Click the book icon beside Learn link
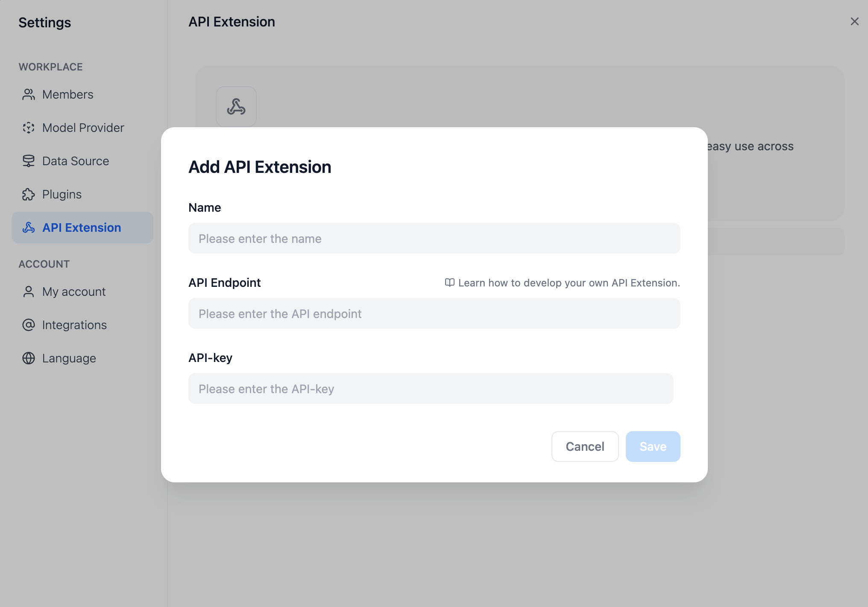The image size is (868, 607). pyautogui.click(x=449, y=283)
